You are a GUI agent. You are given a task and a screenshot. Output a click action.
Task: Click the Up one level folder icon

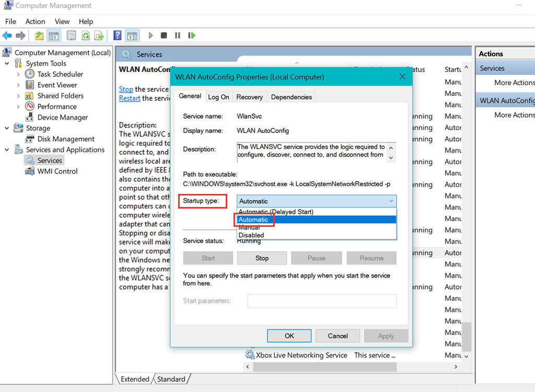point(39,36)
